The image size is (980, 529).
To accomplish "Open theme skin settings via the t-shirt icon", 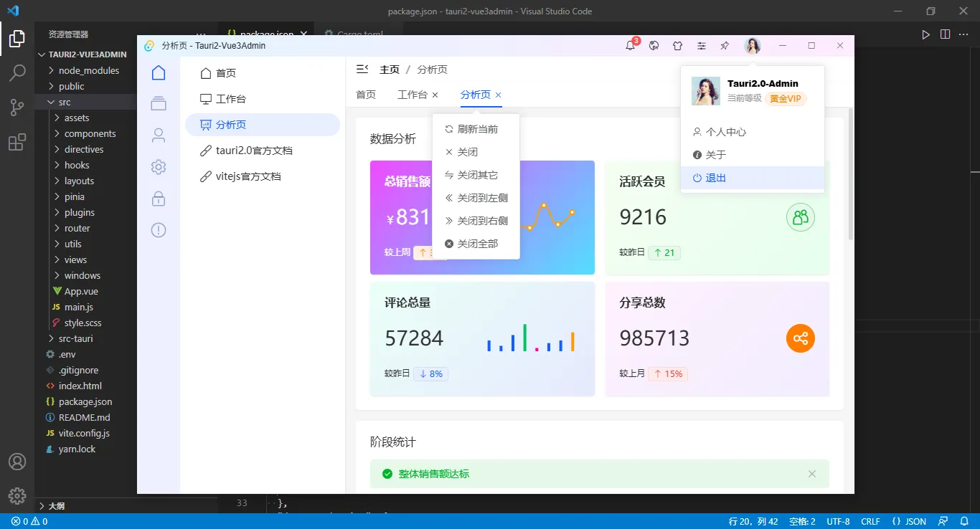I will point(677,45).
